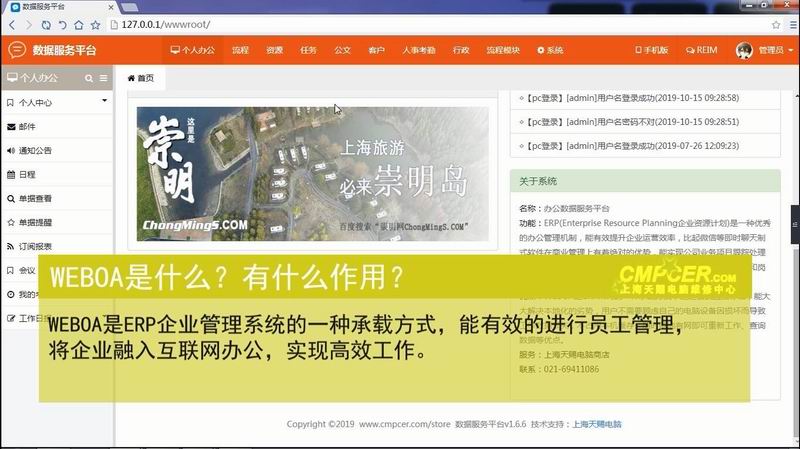Open the REIM chat link
The image size is (800, 449).
pos(702,50)
